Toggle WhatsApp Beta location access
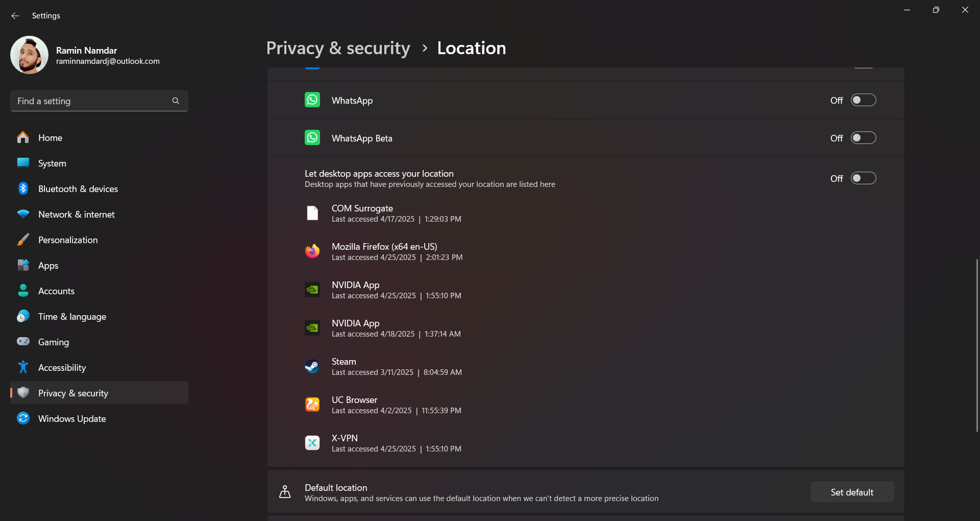 pos(863,138)
